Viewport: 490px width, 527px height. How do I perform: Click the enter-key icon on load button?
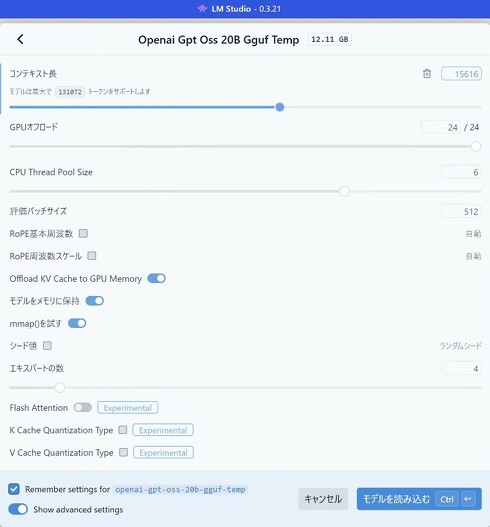click(x=468, y=499)
